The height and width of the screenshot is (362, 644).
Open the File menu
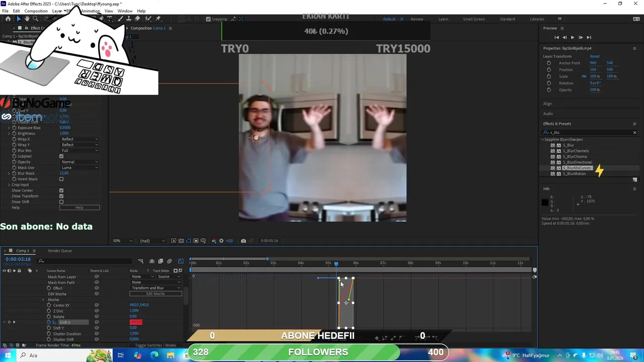pos(5,11)
